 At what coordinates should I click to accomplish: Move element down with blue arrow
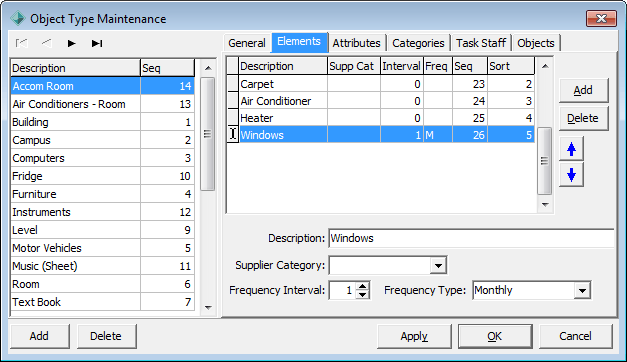pyautogui.click(x=571, y=175)
